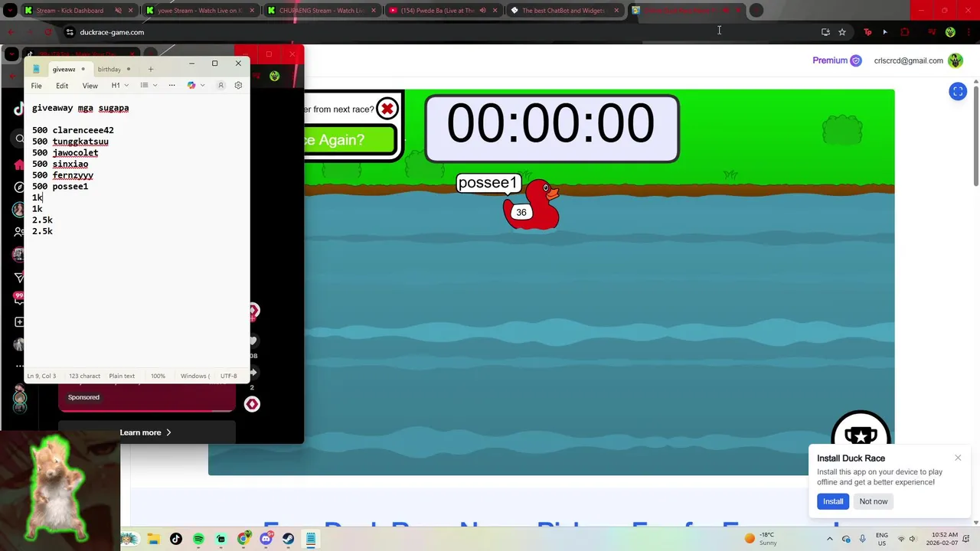The width and height of the screenshot is (980, 551).
Task: Open the account avatar on Duck Race page
Action: 955,60
